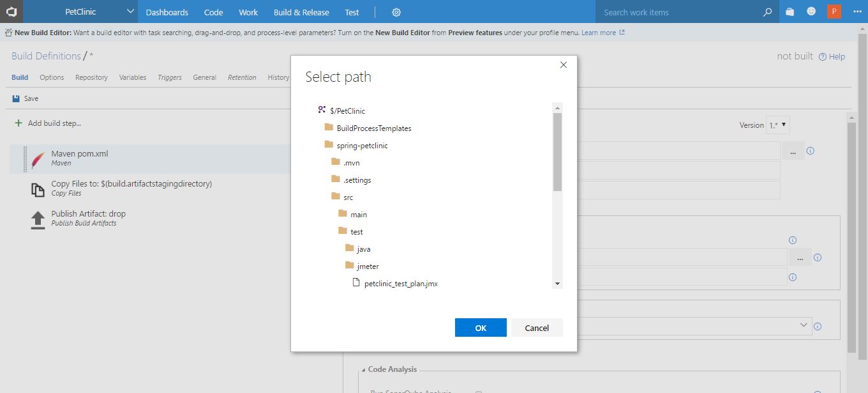This screenshot has width=868, height=393.
Task: Open the settings gear in the navigation bar
Action: point(396,12)
